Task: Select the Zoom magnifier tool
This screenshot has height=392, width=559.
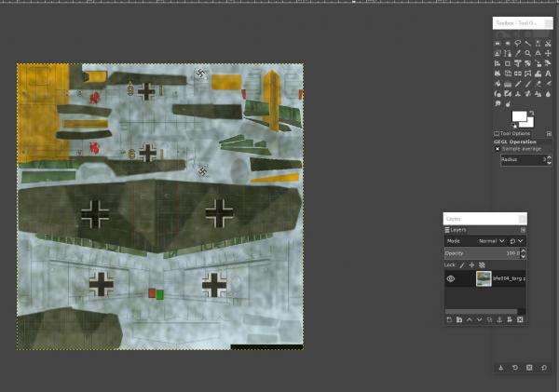Action: (527, 53)
